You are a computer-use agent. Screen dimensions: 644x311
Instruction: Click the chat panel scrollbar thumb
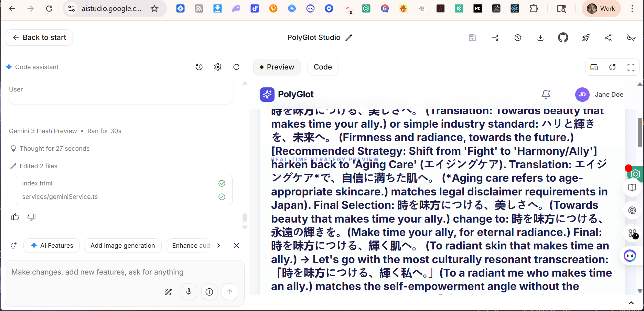pos(245,217)
